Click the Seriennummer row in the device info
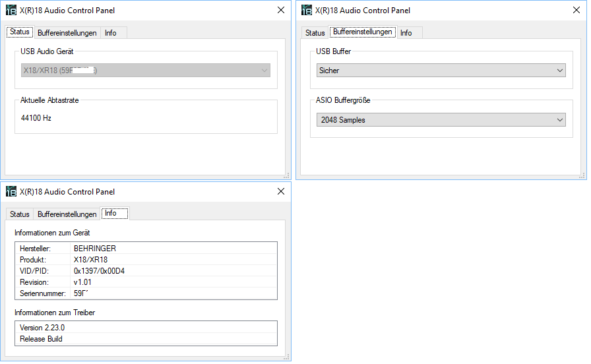The width and height of the screenshot is (591, 364). click(145, 293)
